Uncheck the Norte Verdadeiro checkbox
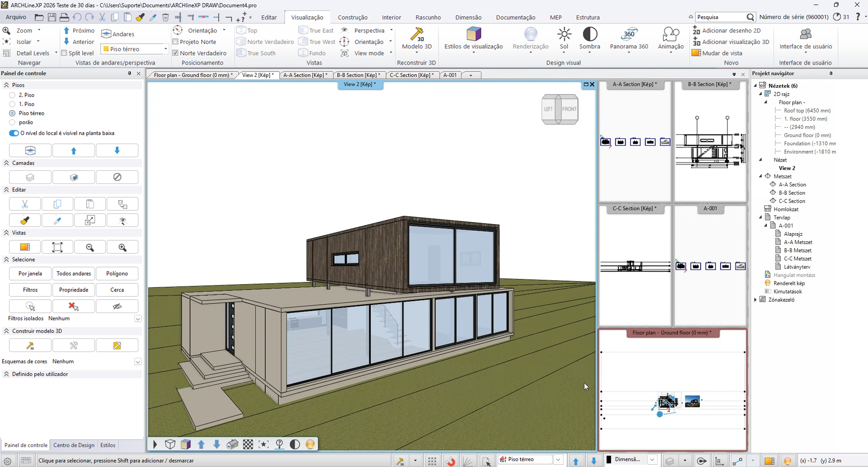 (175, 53)
